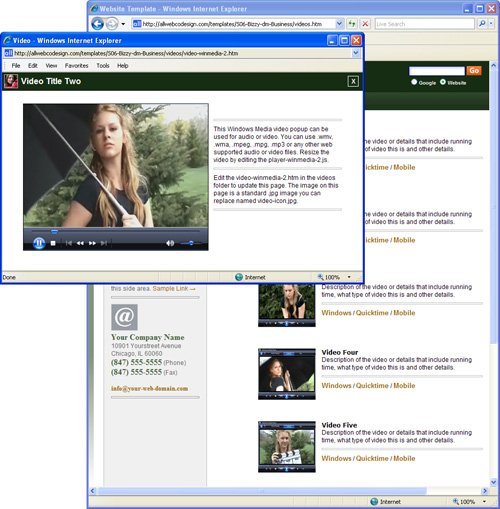Click info@your-web-domain.com email link
The height and width of the screenshot is (509, 500).
point(149,388)
